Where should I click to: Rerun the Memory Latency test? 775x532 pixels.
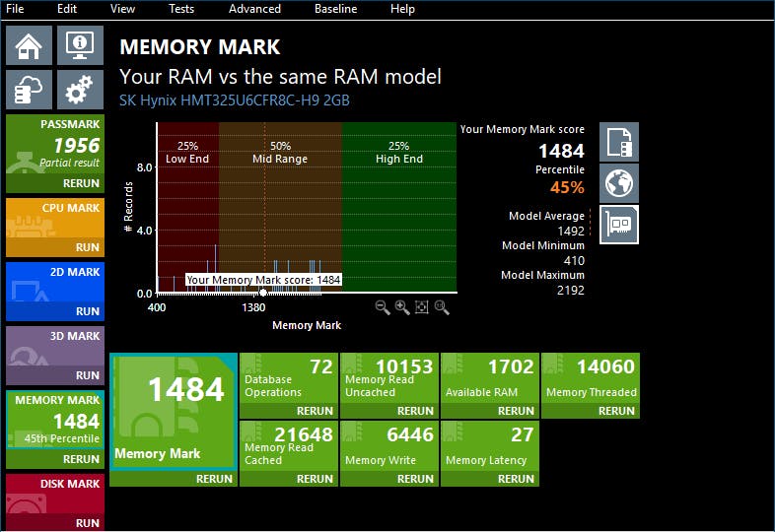pyautogui.click(x=516, y=479)
